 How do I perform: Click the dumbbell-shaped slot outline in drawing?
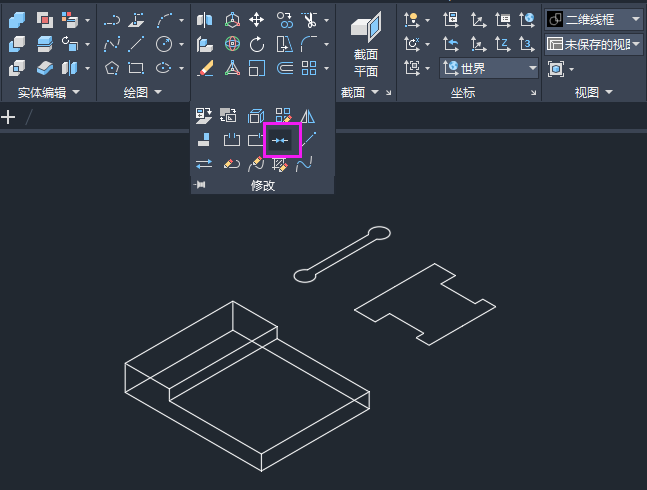(x=342, y=254)
